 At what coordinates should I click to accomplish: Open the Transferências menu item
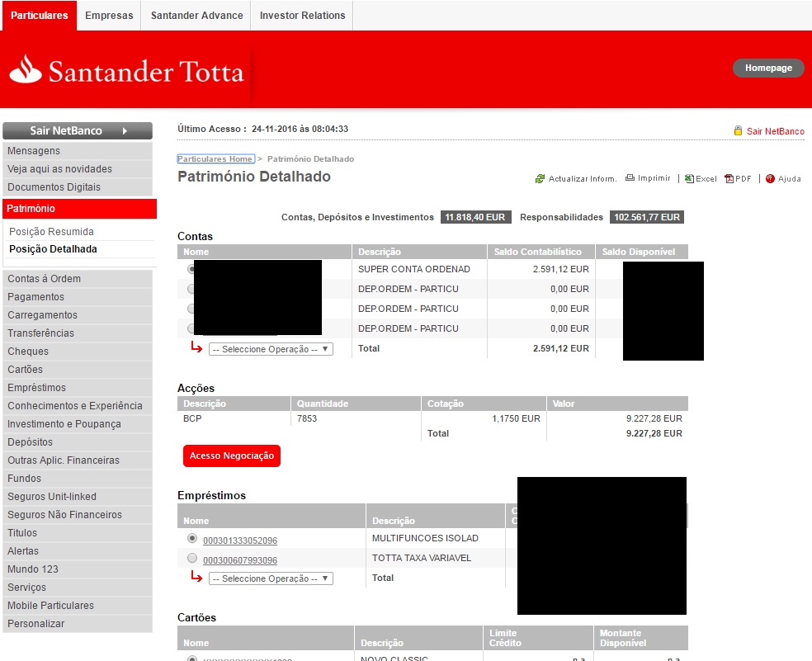[41, 333]
